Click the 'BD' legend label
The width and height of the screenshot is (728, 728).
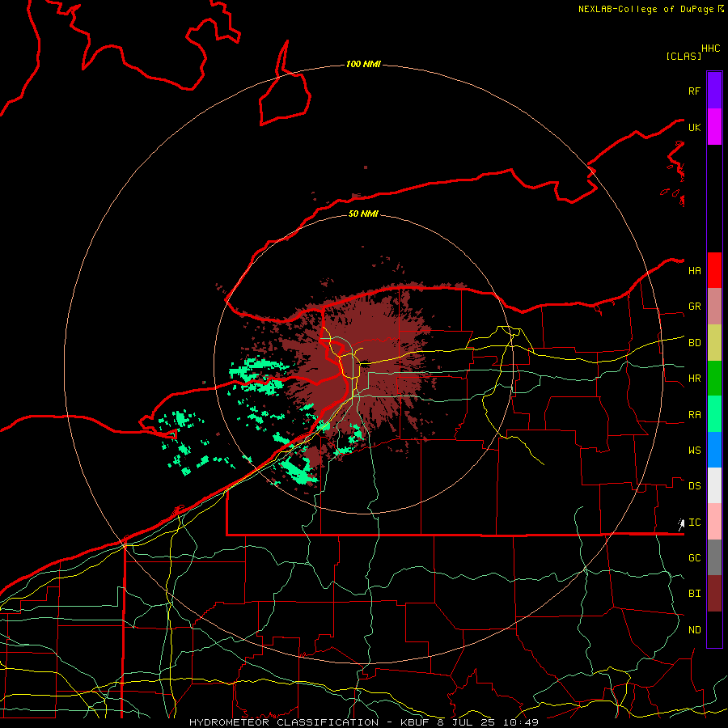[x=694, y=343]
